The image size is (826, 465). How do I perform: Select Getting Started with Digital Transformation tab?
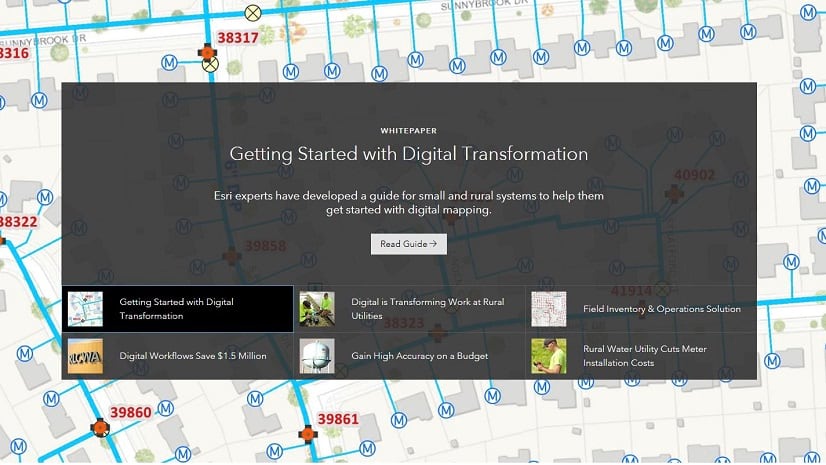pos(178,309)
